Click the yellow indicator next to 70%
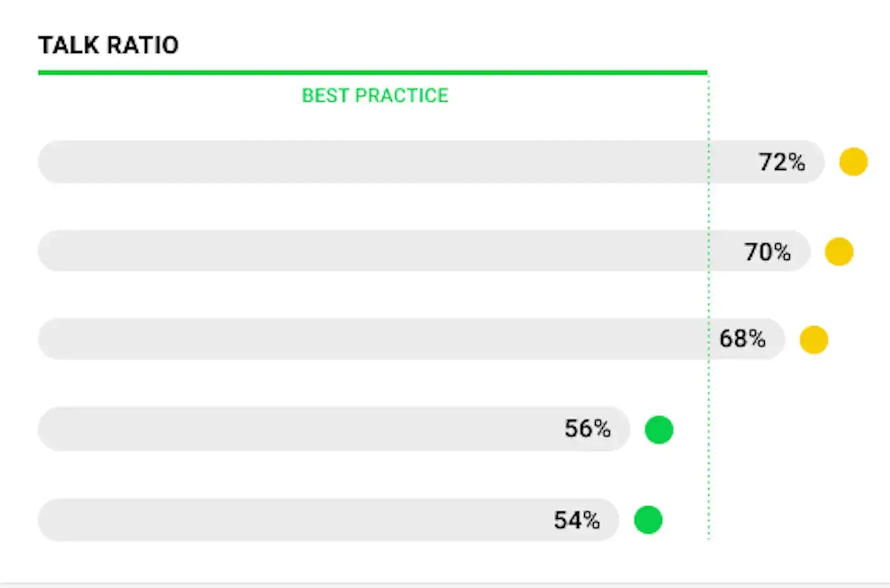The image size is (890, 588). [839, 252]
